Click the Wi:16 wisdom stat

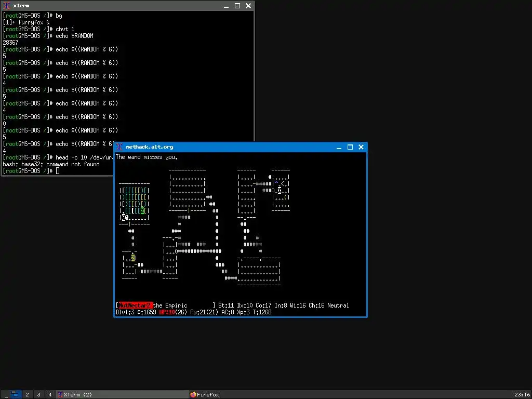click(298, 305)
